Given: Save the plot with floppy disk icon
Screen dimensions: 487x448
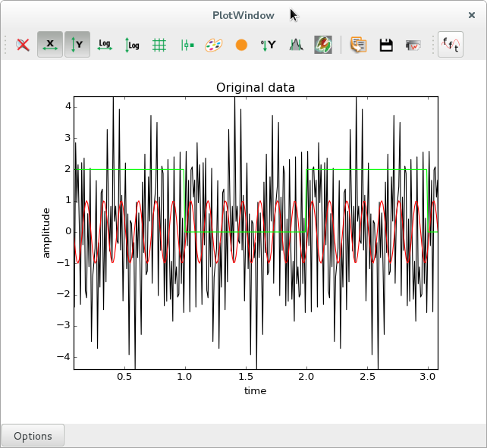Looking at the screenshot, I should (385, 45).
